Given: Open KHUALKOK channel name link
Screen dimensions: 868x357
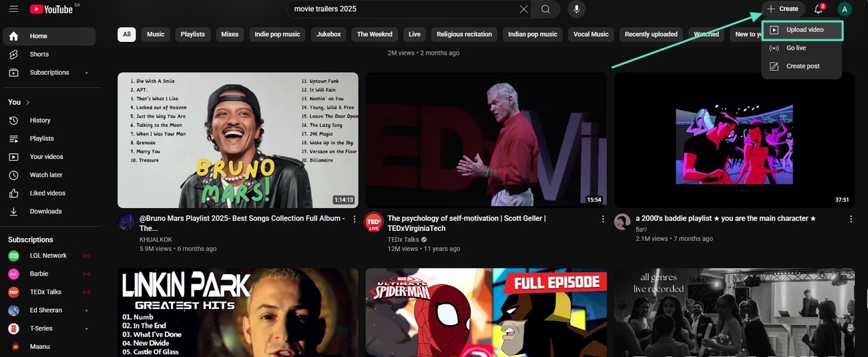Looking at the screenshot, I should tap(156, 239).
